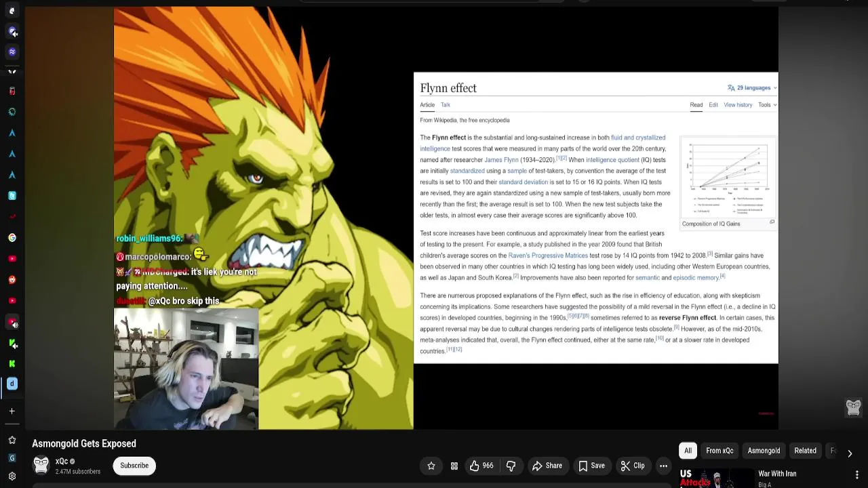Switch to the topmost sidebar tab
868x488 pixels.
12,12
